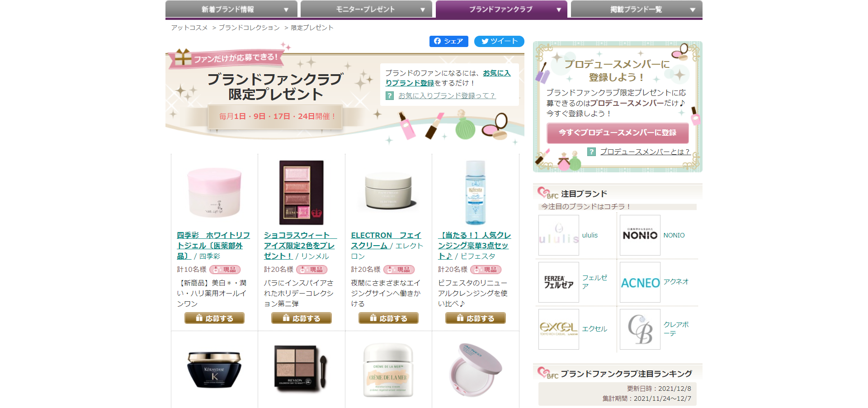Open the Revlon eyeshadow quad image
Viewport: 868px width, 408px height.
[301, 369]
